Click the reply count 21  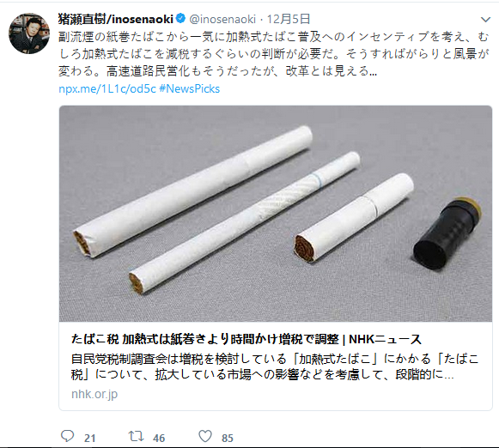(89, 439)
